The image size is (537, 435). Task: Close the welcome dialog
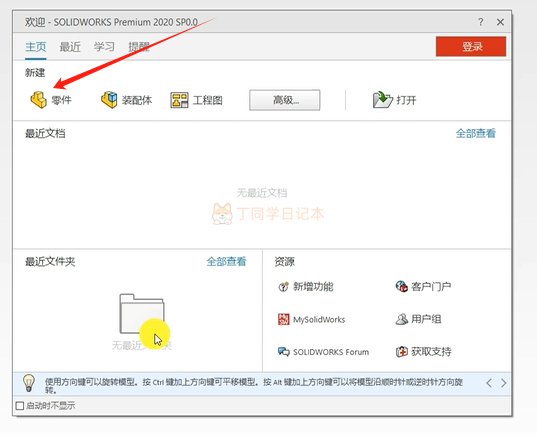(500, 22)
